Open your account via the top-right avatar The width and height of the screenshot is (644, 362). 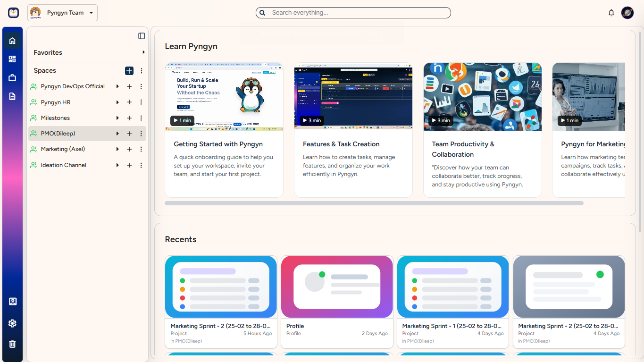(x=627, y=13)
